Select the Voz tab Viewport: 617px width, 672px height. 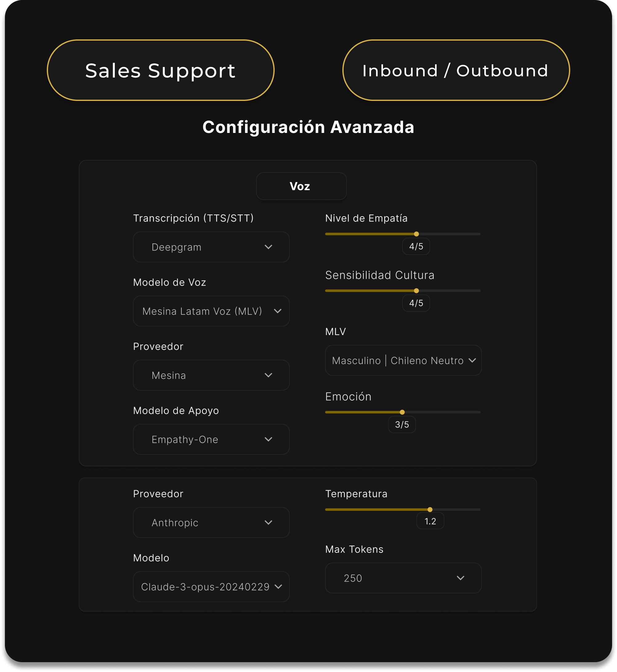point(301,186)
